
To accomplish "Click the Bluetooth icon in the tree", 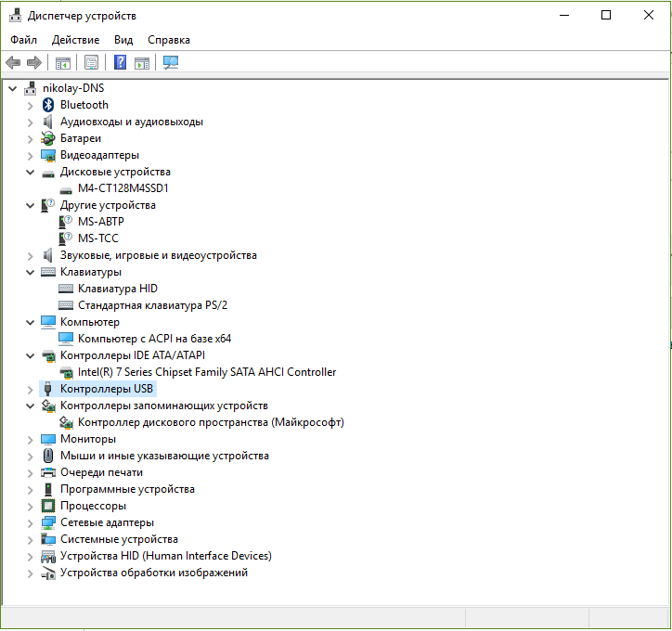I will click(48, 105).
